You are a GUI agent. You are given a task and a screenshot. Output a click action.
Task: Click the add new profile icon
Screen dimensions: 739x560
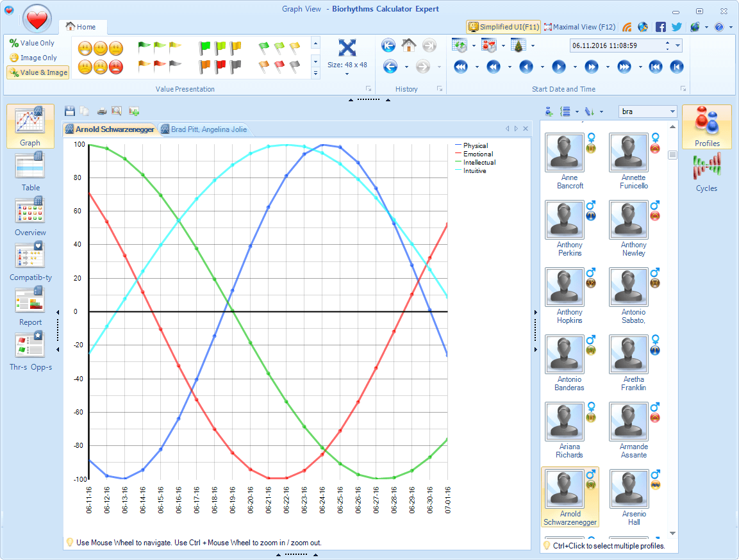(x=549, y=111)
